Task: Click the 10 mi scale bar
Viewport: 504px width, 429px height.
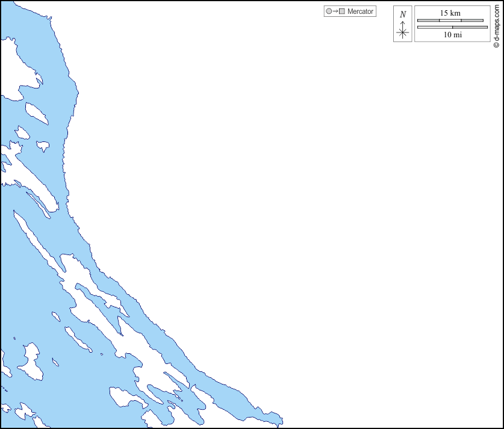Action: click(x=452, y=27)
